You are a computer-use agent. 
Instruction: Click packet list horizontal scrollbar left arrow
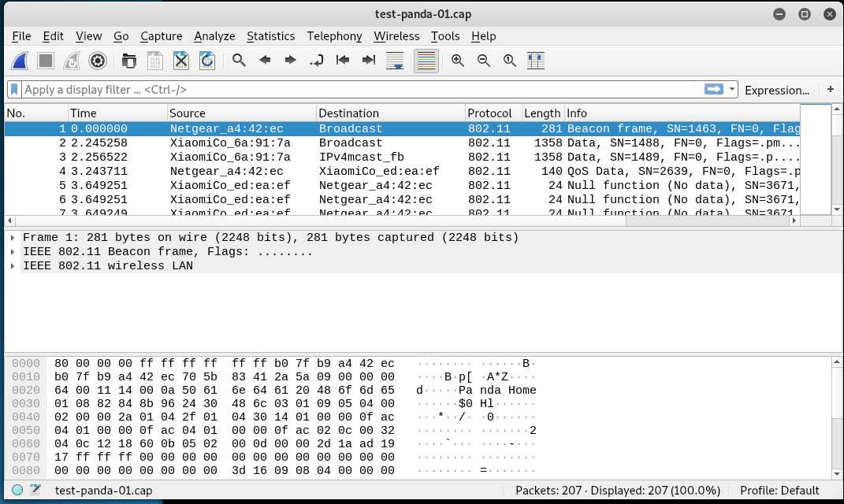[x=9, y=220]
